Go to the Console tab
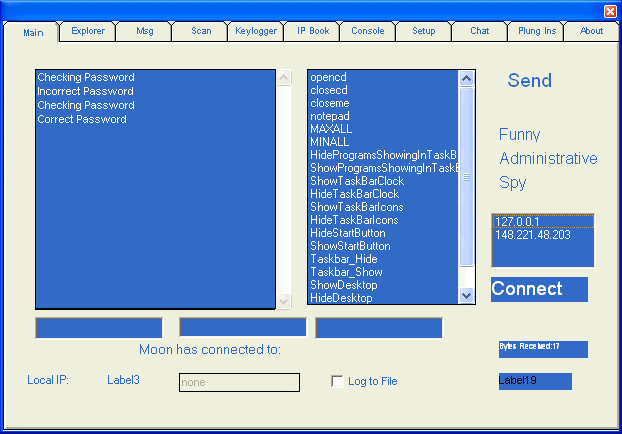The image size is (622, 434). point(368,31)
